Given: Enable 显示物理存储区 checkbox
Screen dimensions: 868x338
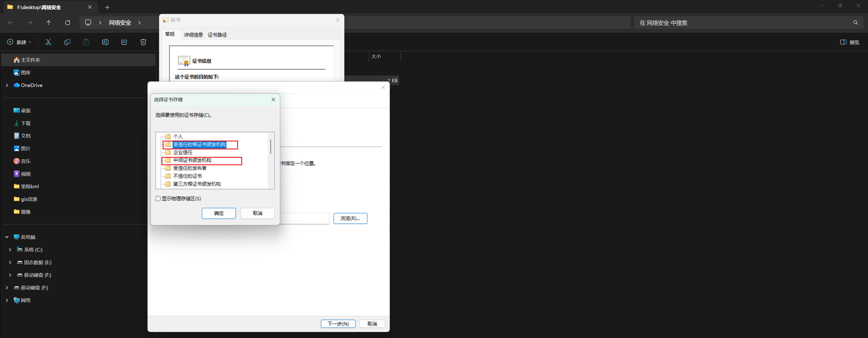Looking at the screenshot, I should [x=158, y=199].
